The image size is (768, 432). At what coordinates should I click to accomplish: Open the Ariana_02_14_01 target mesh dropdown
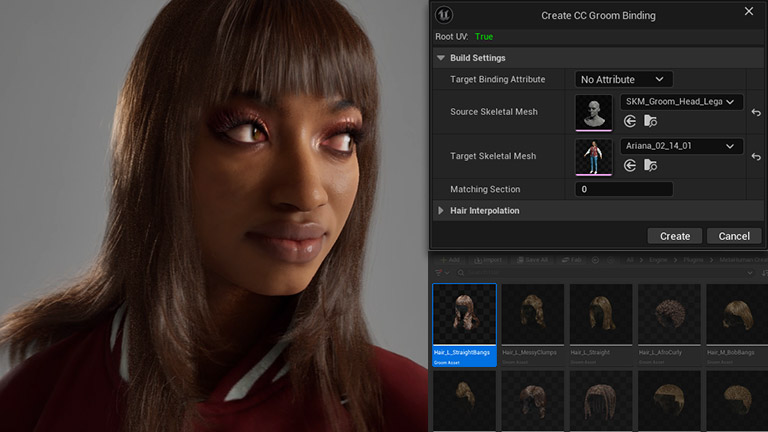pyautogui.click(x=681, y=146)
